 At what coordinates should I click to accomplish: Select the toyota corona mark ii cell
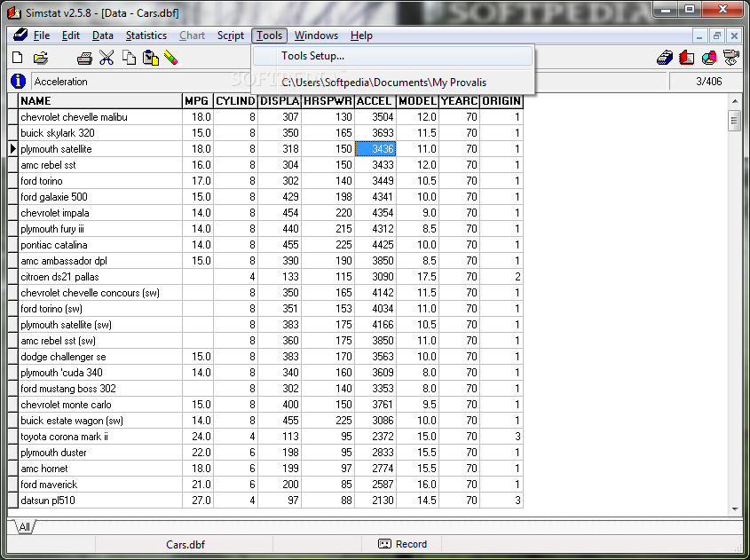pos(100,436)
